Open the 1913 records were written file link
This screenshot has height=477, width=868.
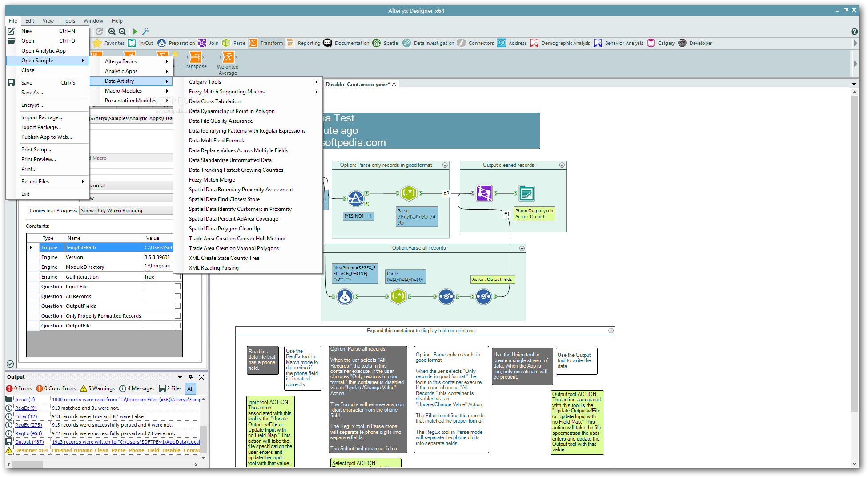(x=126, y=442)
